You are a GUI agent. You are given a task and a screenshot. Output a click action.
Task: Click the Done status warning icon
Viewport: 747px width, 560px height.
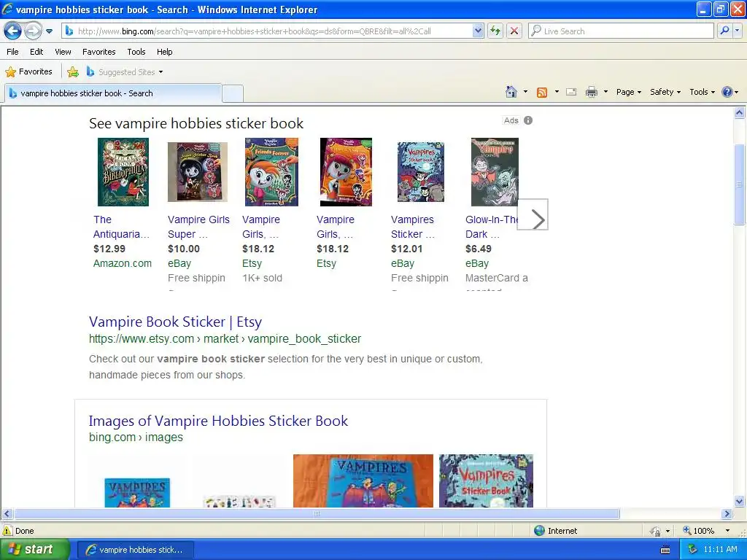(7, 531)
